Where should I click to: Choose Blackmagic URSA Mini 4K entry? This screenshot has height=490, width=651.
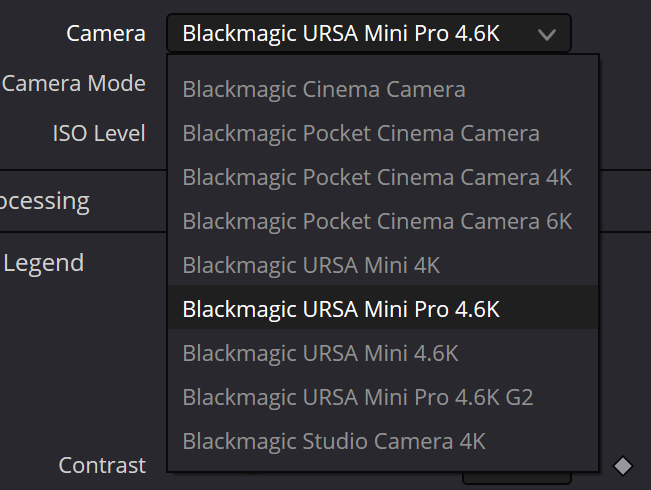point(383,265)
